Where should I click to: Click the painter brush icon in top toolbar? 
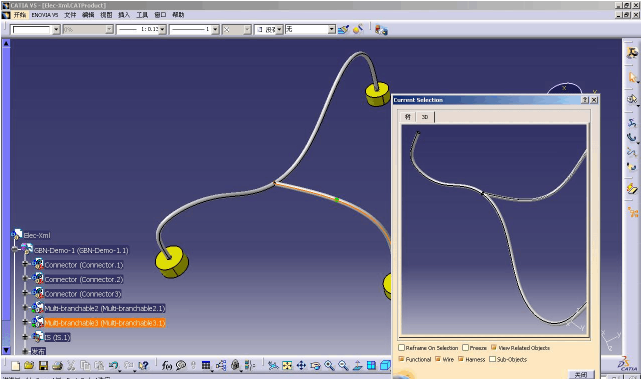pos(343,29)
